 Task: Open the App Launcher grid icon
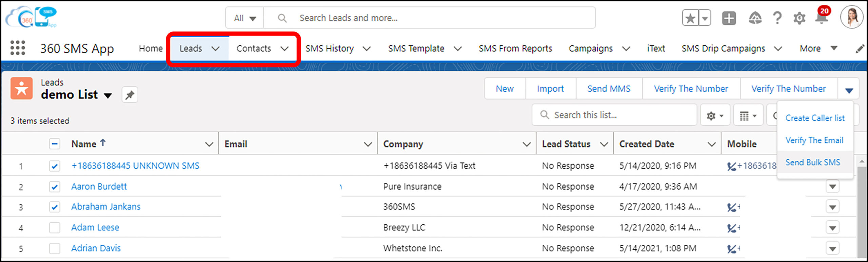click(18, 48)
